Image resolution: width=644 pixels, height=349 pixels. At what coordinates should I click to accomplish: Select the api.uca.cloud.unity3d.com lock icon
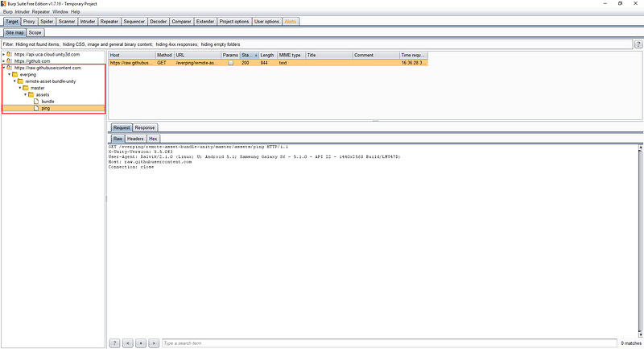click(9, 54)
